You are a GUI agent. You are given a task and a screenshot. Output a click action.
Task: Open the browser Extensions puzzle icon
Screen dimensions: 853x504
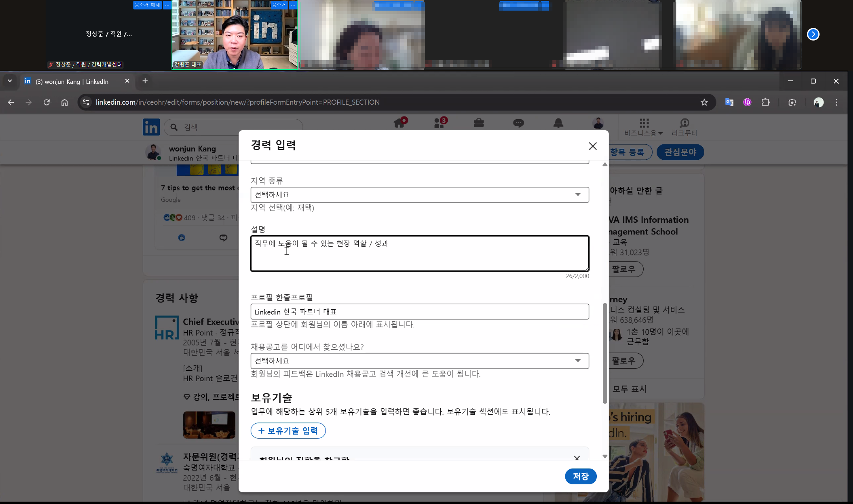pos(765,103)
